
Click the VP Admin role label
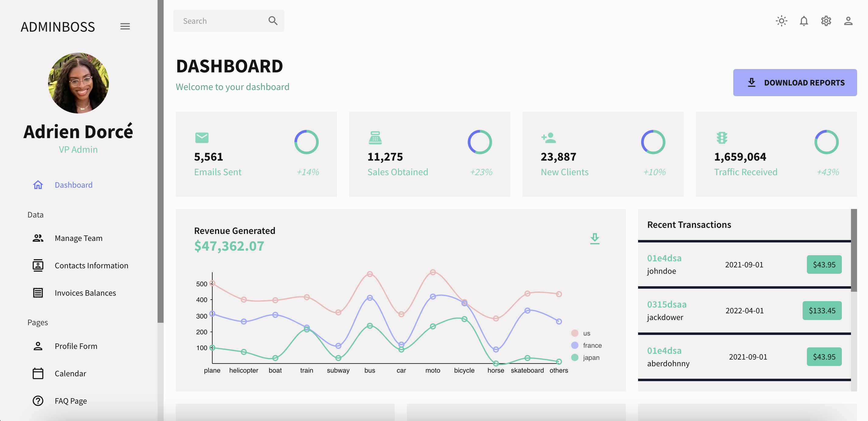click(78, 149)
